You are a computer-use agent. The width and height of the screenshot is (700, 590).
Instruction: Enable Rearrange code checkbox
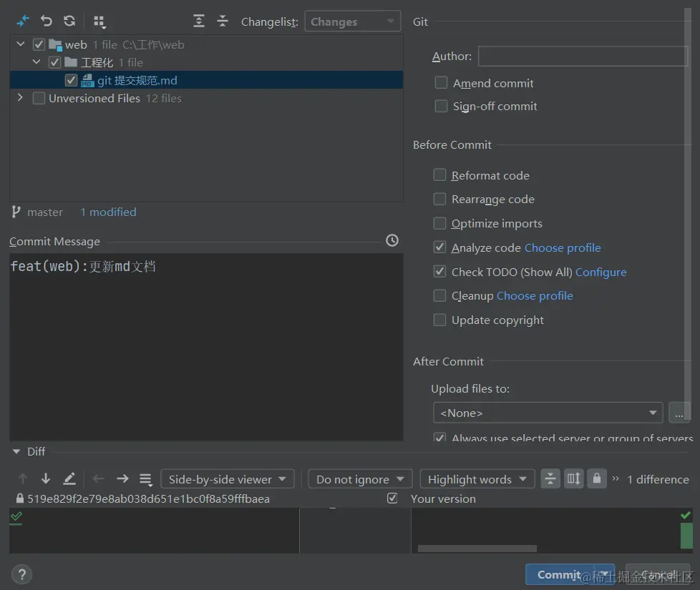click(439, 199)
